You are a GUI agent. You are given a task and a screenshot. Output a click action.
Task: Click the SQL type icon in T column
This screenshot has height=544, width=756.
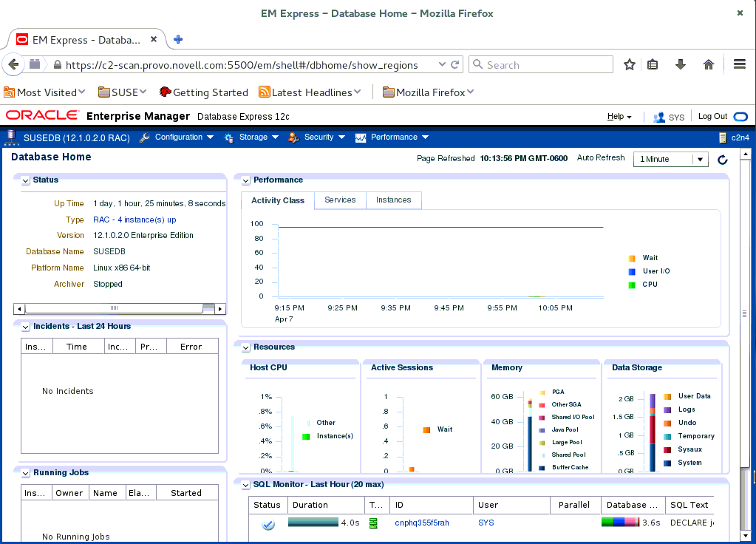pos(373,523)
